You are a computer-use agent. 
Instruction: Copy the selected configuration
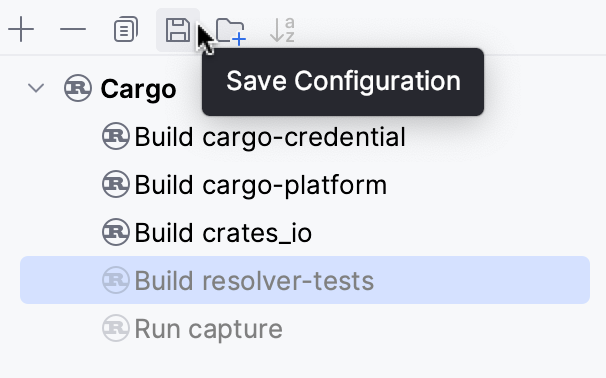point(126,29)
